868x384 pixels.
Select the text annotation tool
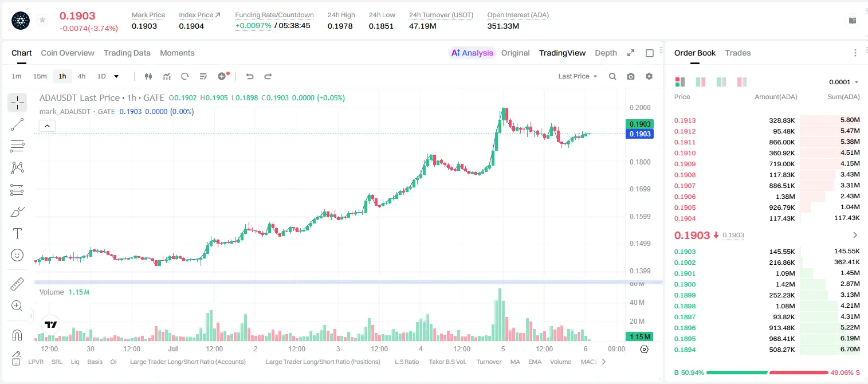17,233
